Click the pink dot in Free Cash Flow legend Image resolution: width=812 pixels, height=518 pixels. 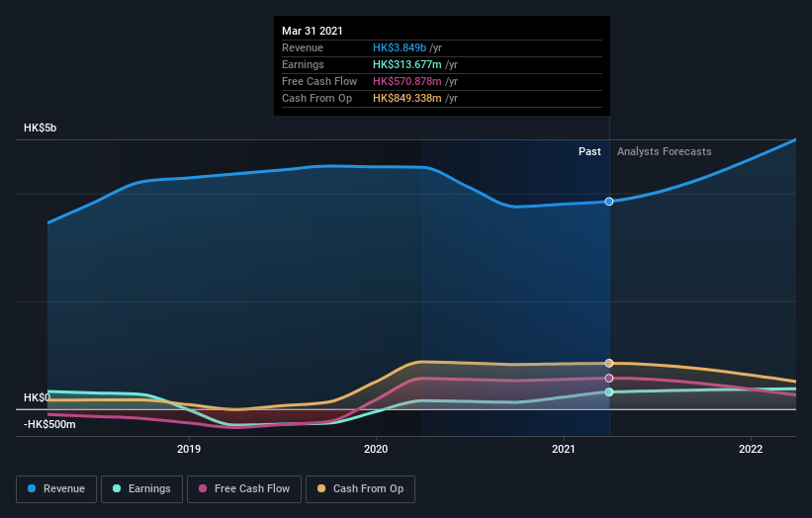tap(203, 488)
